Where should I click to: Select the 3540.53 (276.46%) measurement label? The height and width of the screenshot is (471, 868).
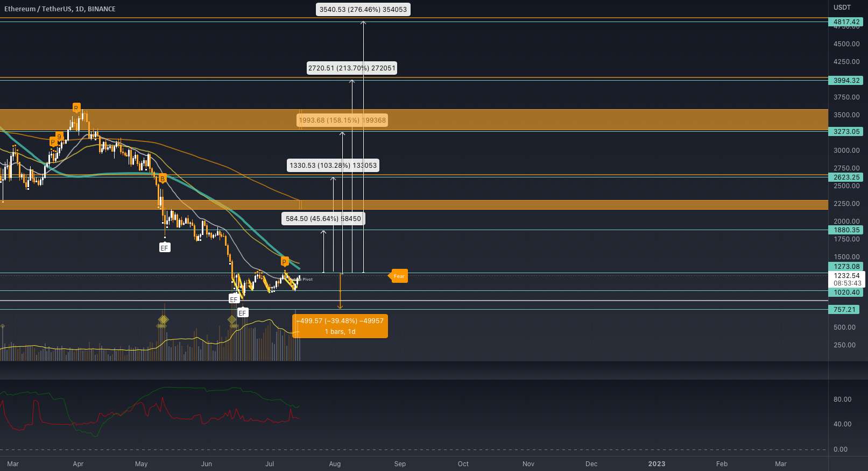tap(363, 9)
